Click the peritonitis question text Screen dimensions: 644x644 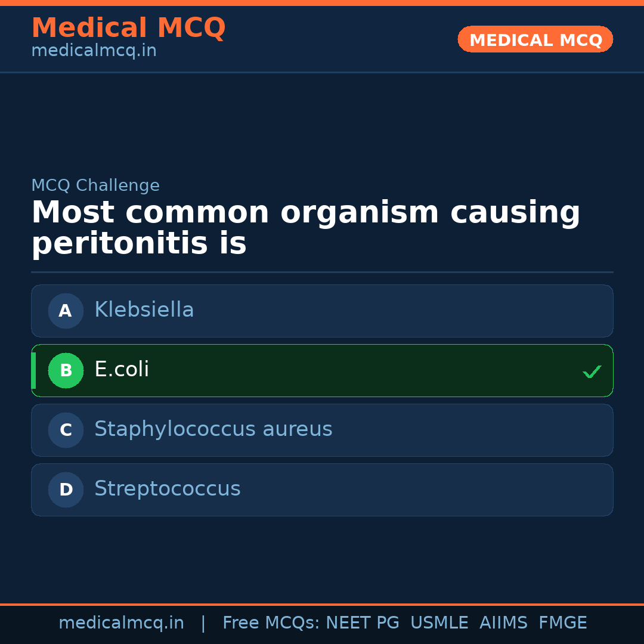click(x=306, y=227)
